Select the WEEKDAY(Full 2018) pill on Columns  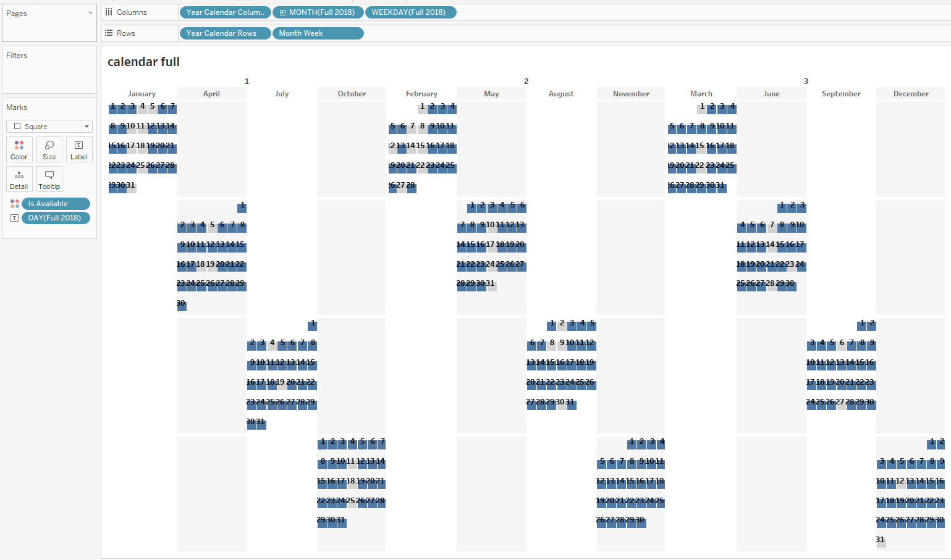point(410,12)
